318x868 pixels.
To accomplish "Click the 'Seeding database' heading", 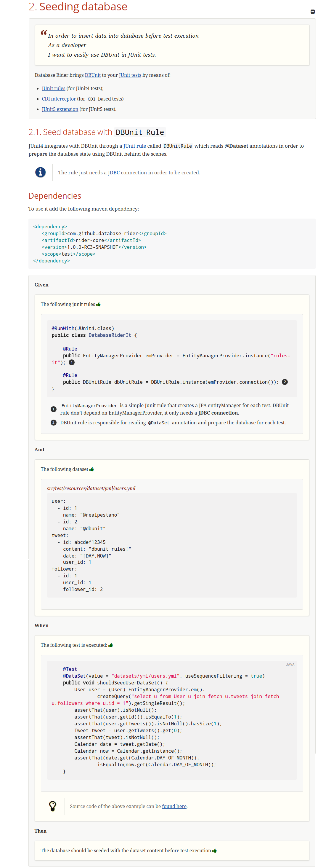I will pos(78,7).
